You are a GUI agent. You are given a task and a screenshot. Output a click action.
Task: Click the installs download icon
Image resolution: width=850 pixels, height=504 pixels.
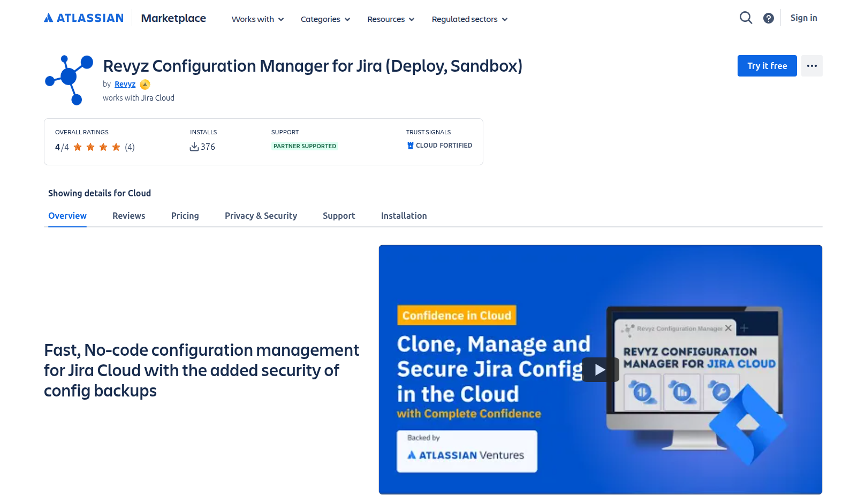pyautogui.click(x=194, y=147)
